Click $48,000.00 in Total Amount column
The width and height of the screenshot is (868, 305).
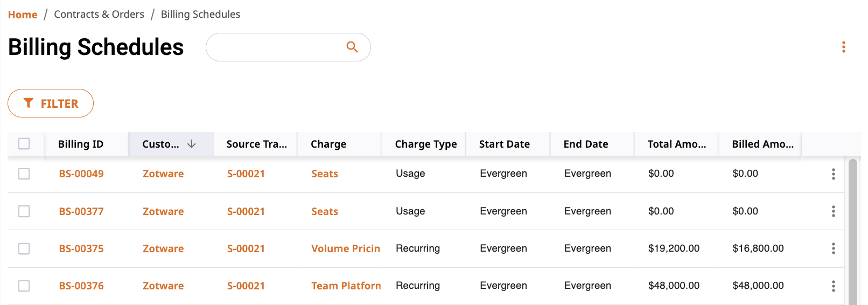674,286
